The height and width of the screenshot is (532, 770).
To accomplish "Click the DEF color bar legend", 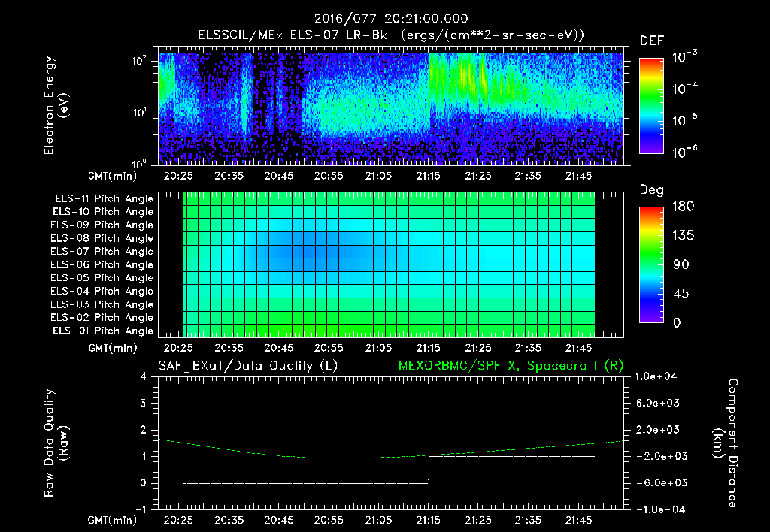I will [x=651, y=106].
